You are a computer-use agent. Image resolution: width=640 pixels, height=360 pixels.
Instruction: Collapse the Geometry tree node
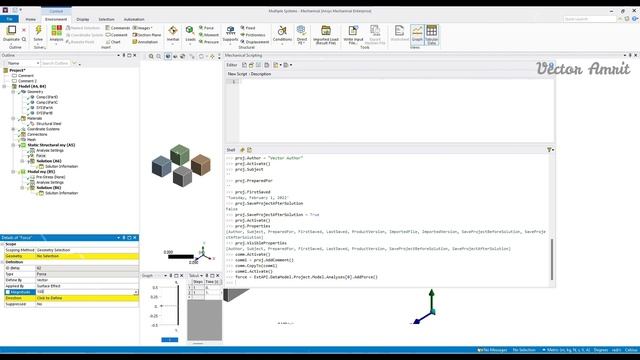[x=13, y=92]
